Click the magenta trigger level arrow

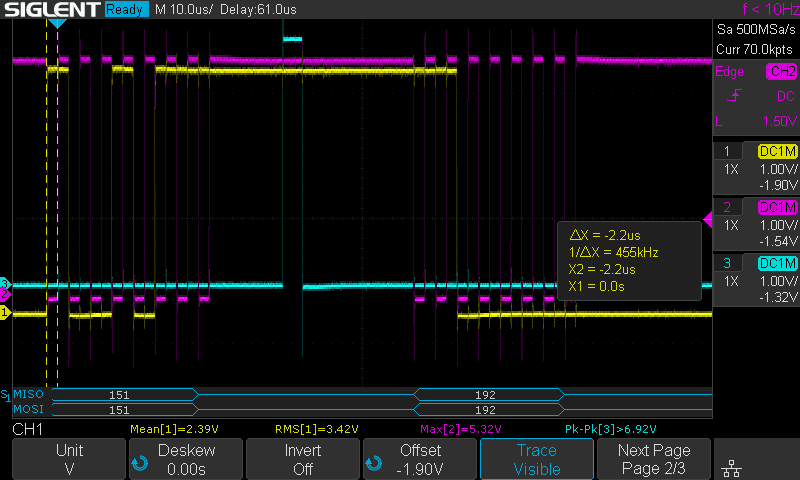[x=708, y=220]
